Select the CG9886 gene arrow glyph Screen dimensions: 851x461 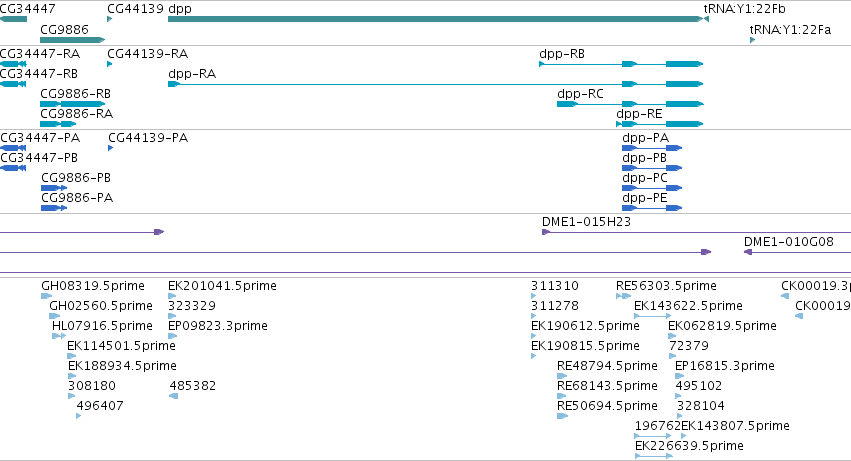(73, 40)
